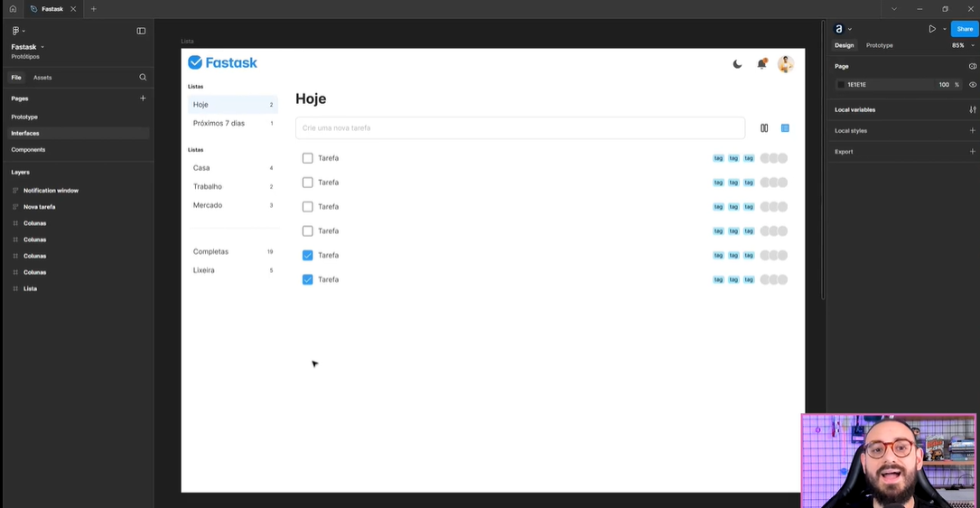The width and height of the screenshot is (980, 508).
Task: Select the Lista layer frame icon
Action: 15,288
